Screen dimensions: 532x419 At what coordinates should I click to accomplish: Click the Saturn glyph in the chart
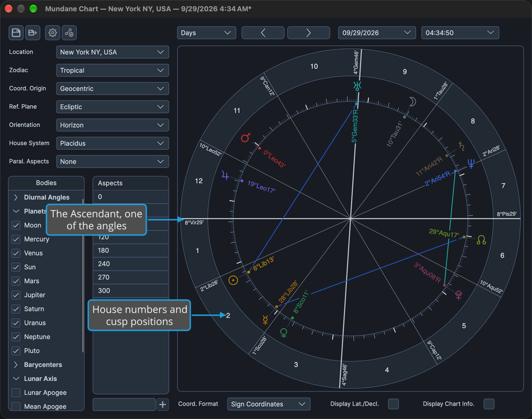pos(462,146)
